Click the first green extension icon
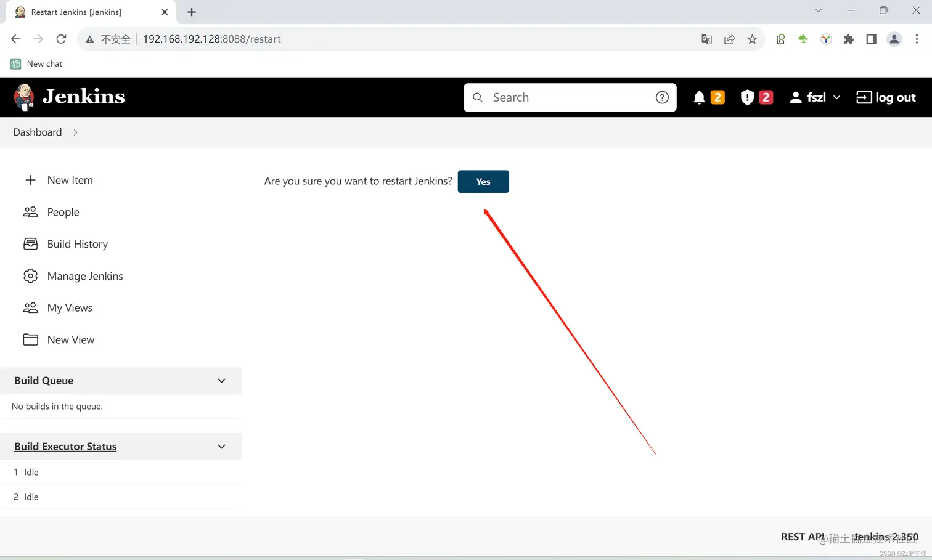 coord(780,39)
